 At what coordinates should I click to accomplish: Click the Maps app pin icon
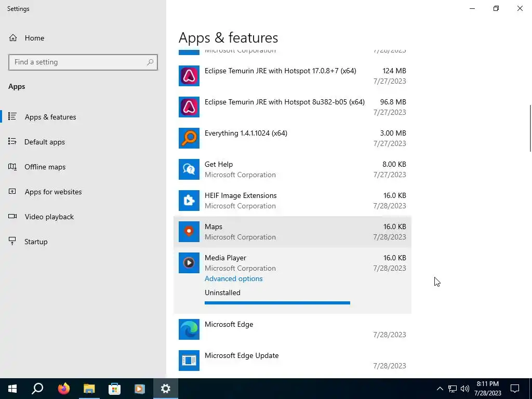[x=189, y=232]
